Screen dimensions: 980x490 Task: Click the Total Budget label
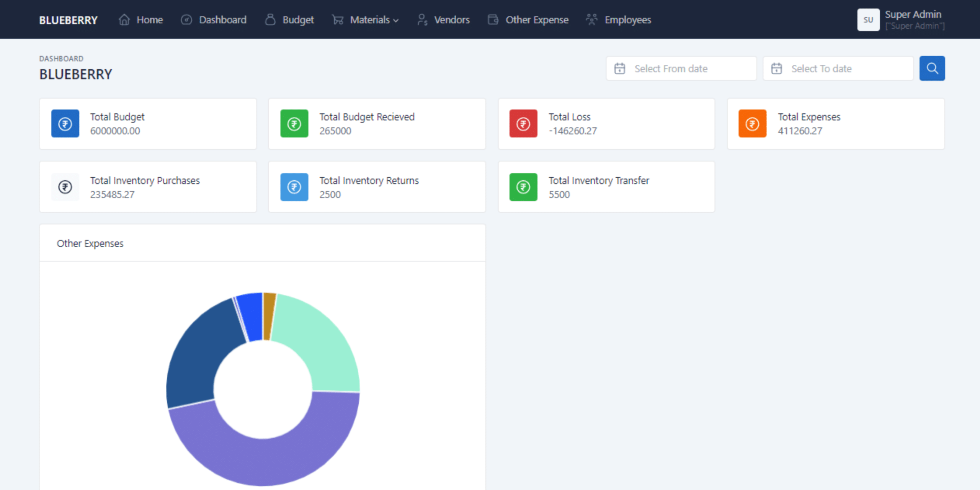[x=118, y=117]
